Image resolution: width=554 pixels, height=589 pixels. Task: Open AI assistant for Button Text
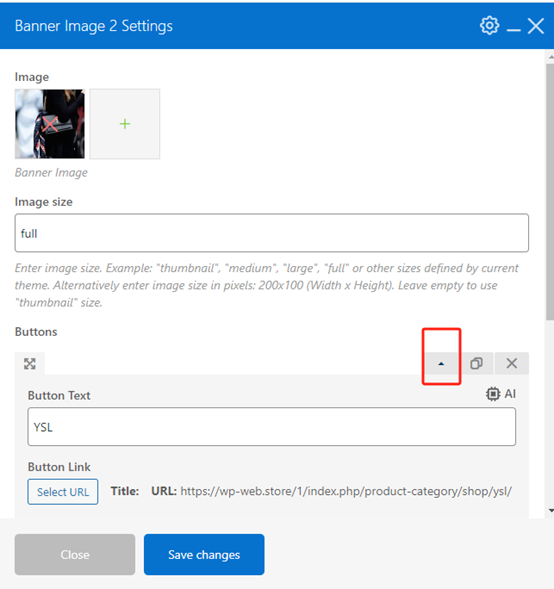click(501, 394)
